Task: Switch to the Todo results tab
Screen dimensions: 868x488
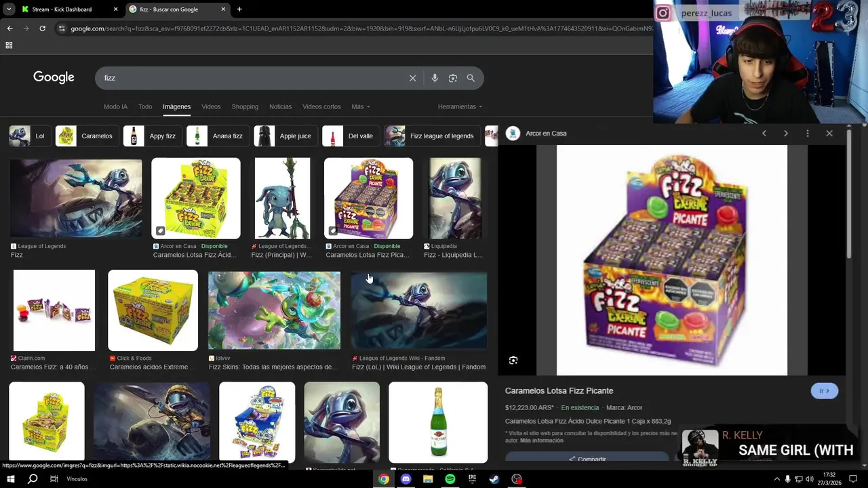Action: tap(145, 107)
